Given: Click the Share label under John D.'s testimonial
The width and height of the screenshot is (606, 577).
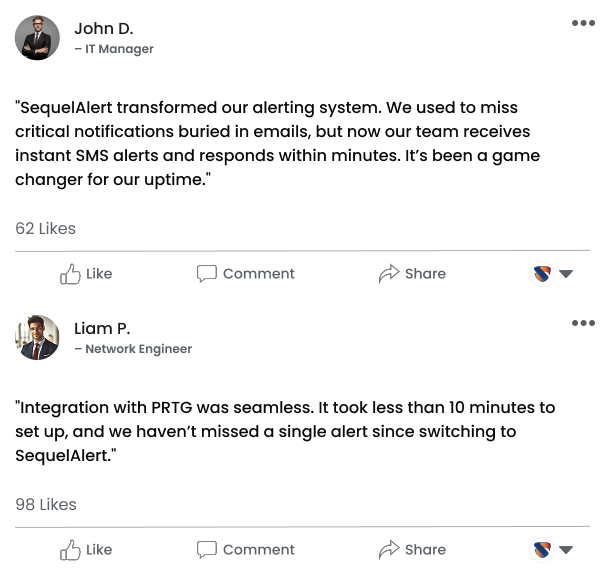Looking at the screenshot, I should [425, 274].
